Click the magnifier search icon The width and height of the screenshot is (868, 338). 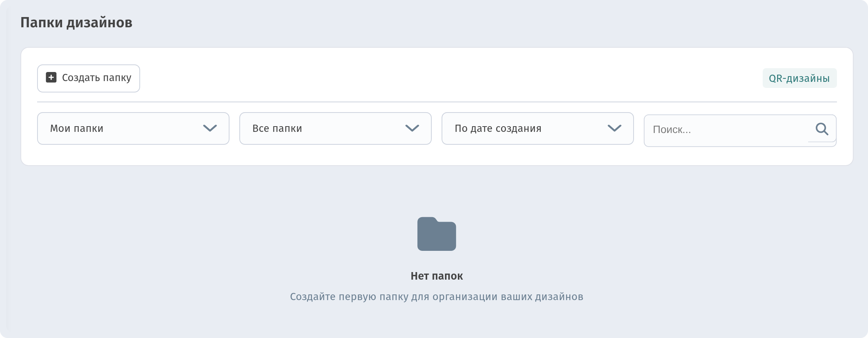click(822, 129)
